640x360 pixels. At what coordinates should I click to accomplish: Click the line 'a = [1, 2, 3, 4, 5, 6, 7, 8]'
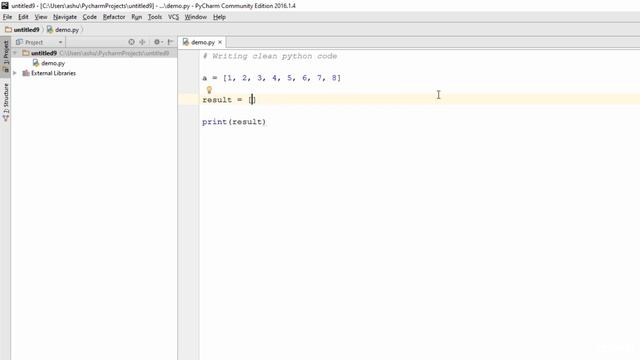coord(271,78)
